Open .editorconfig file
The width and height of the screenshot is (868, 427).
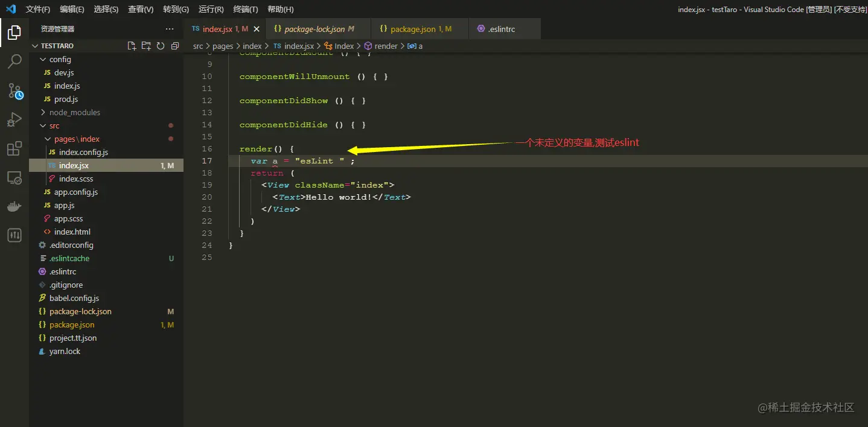click(x=71, y=245)
